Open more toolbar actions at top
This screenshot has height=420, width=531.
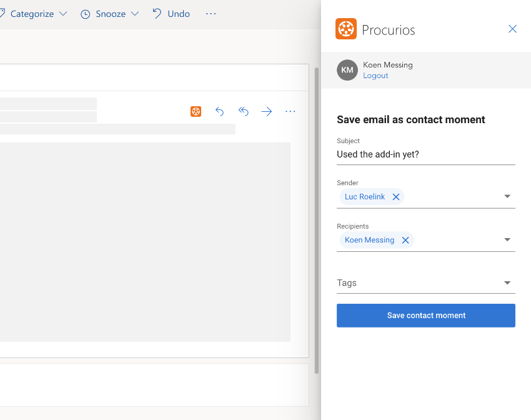211,14
